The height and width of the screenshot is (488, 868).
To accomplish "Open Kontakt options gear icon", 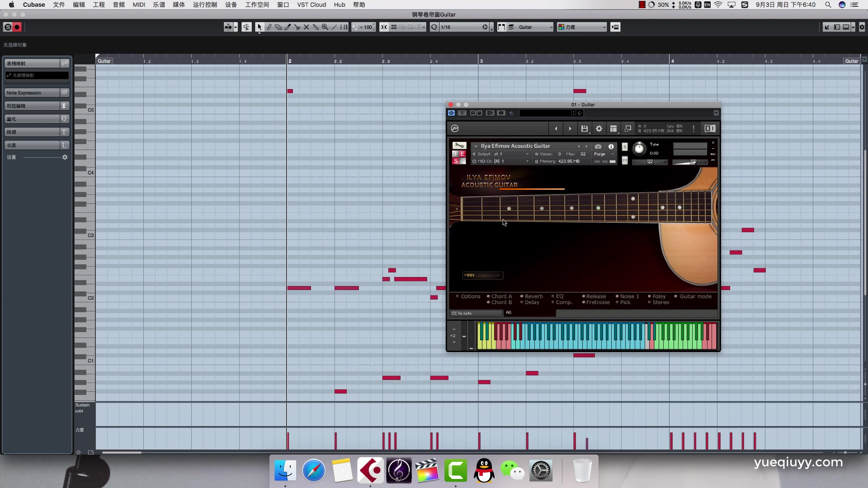I will 599,129.
